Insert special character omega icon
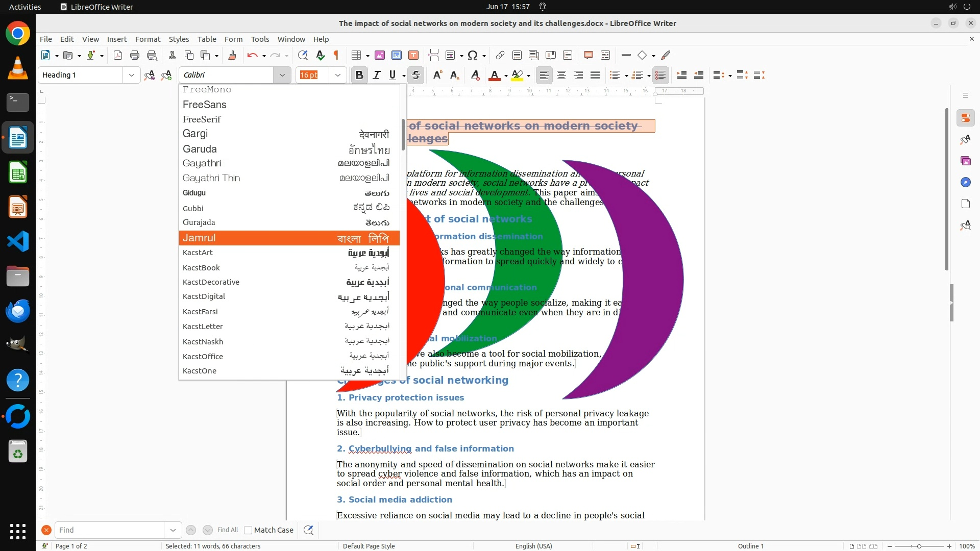980x551 pixels. coord(473,55)
